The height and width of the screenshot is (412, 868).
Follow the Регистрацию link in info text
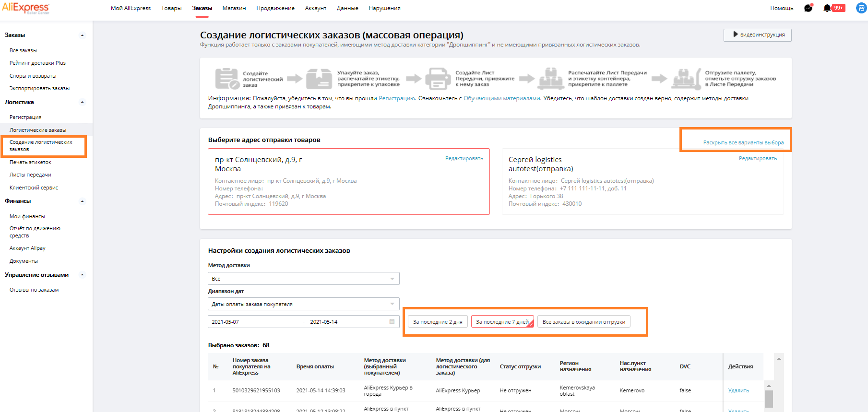click(x=397, y=98)
